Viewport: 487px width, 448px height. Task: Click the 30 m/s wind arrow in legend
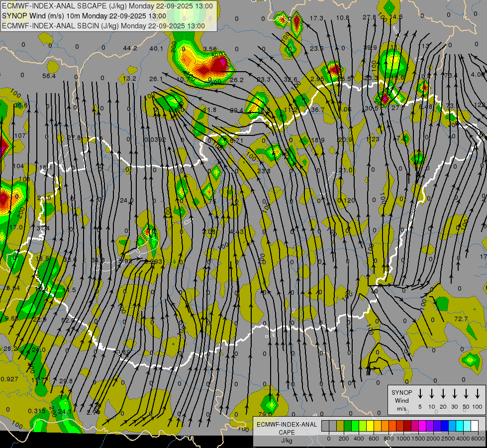(x=454, y=394)
